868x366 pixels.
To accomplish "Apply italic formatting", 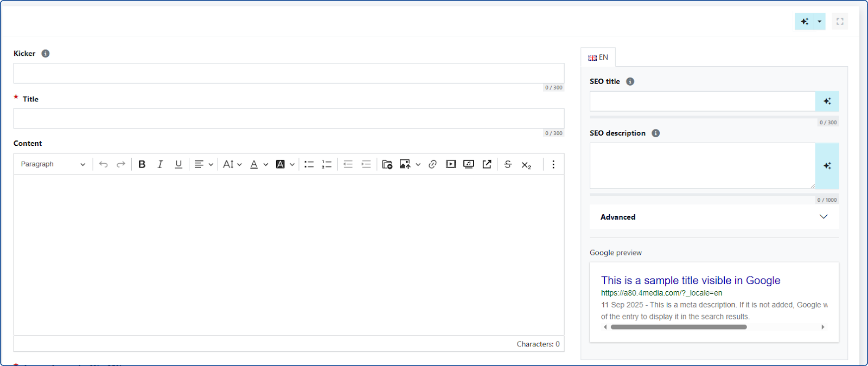I will coord(160,164).
